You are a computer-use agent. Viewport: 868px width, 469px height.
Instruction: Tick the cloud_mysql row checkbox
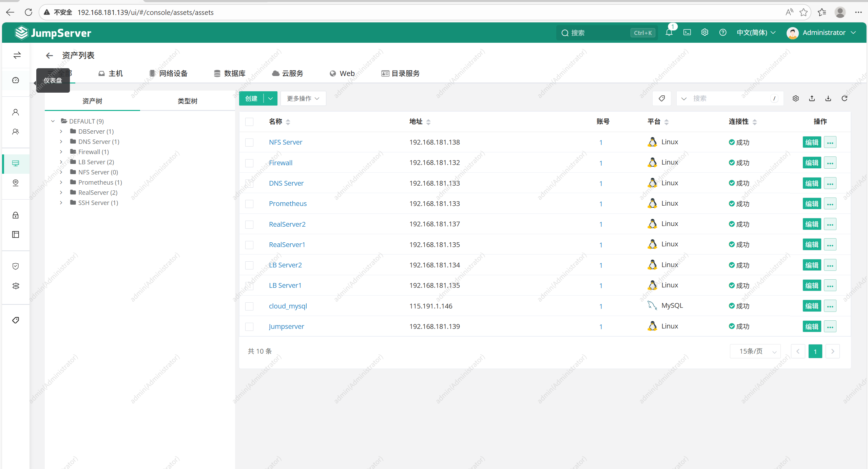(x=249, y=306)
